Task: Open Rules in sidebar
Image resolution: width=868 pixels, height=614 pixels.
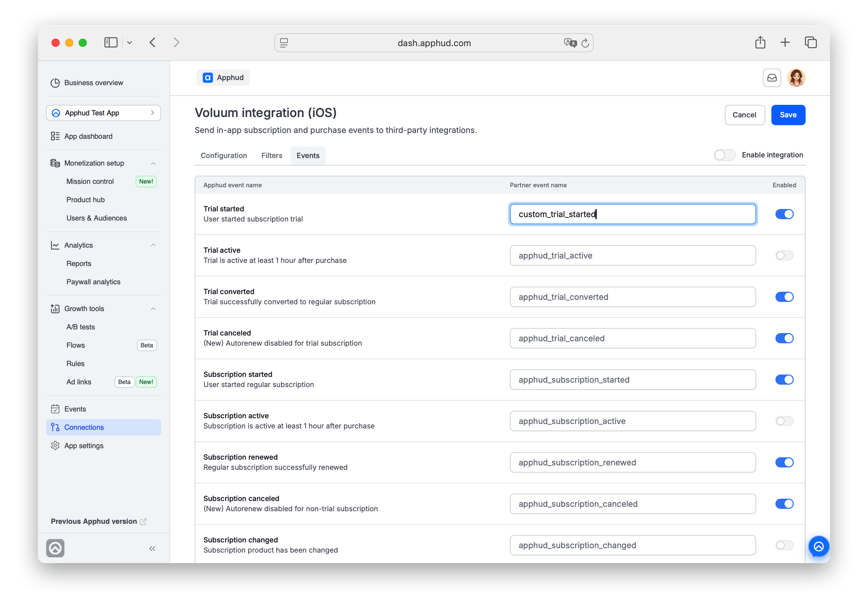Action: (76, 364)
